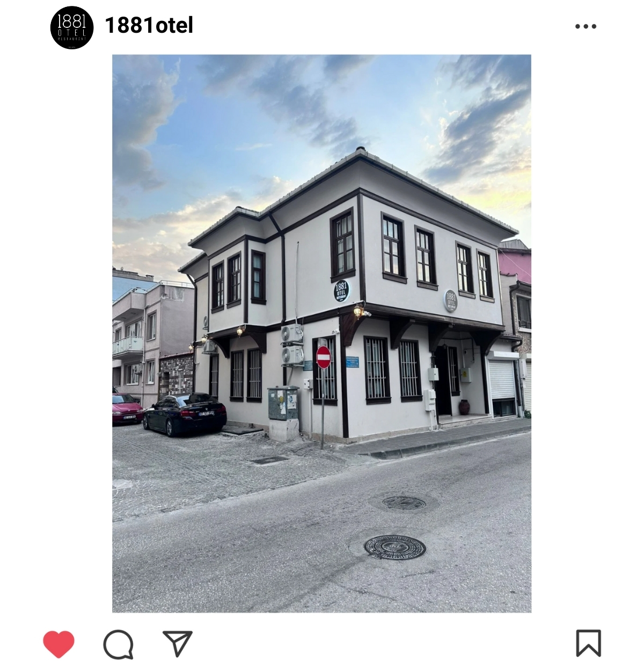
Task: Open the 1881 Otel profile avatar
Action: click(x=72, y=27)
